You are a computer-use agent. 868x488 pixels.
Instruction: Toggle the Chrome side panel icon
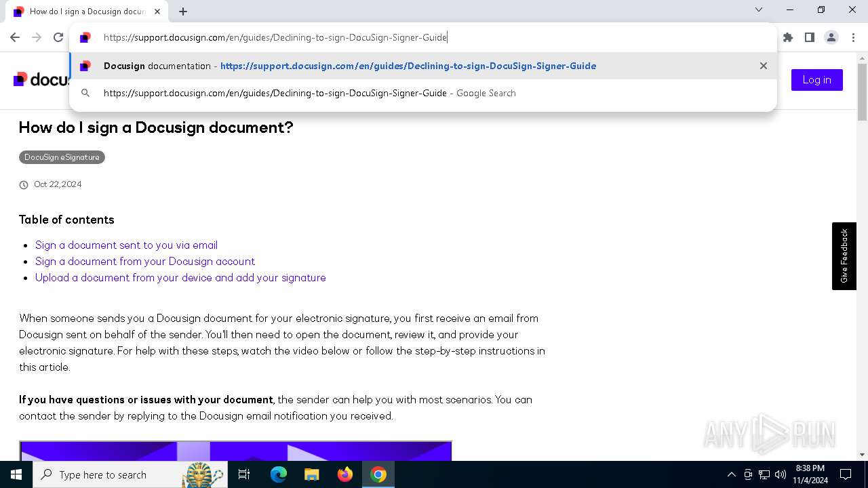tap(810, 37)
